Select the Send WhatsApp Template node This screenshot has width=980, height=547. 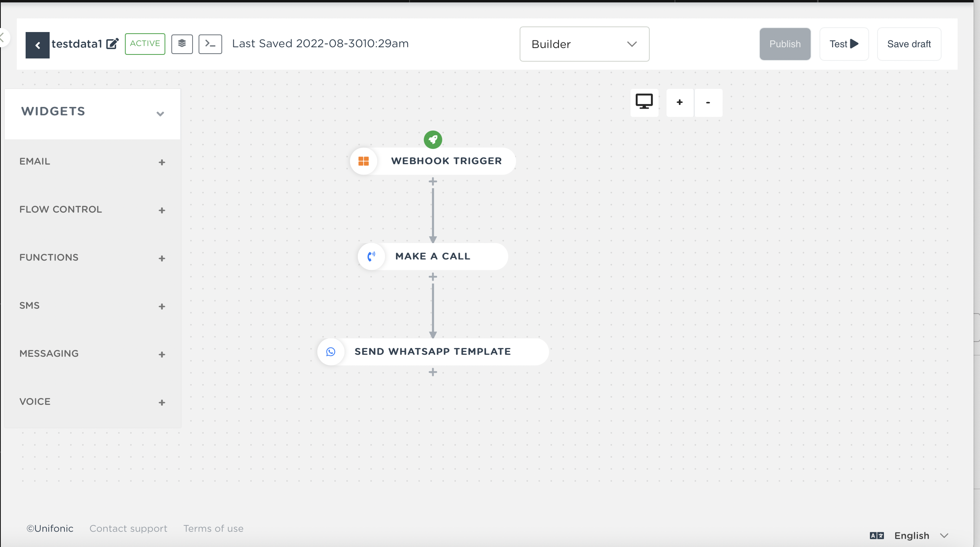click(433, 352)
